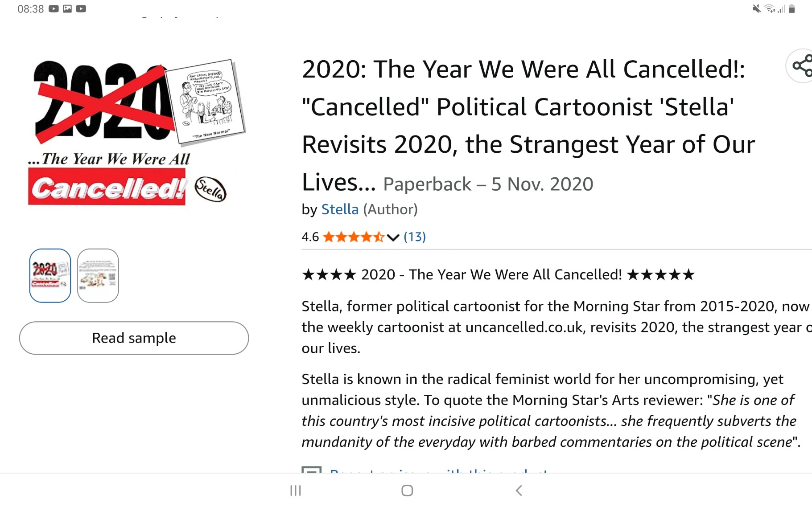The width and height of the screenshot is (812, 507).
Task: Tap the 08:38 clock in status bar
Action: tap(30, 9)
